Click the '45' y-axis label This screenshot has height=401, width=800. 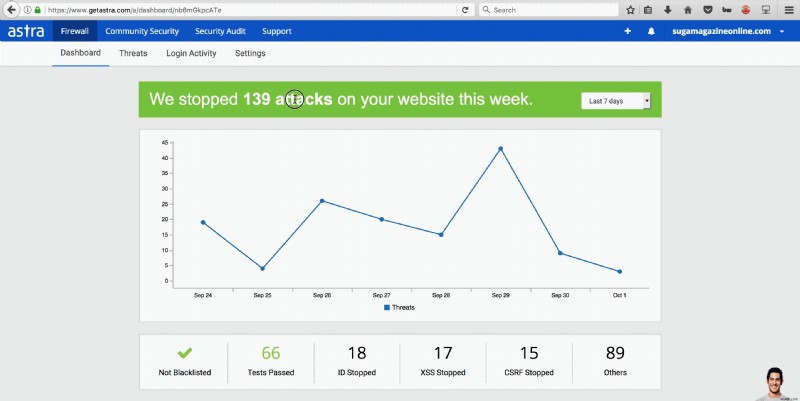[x=165, y=143]
